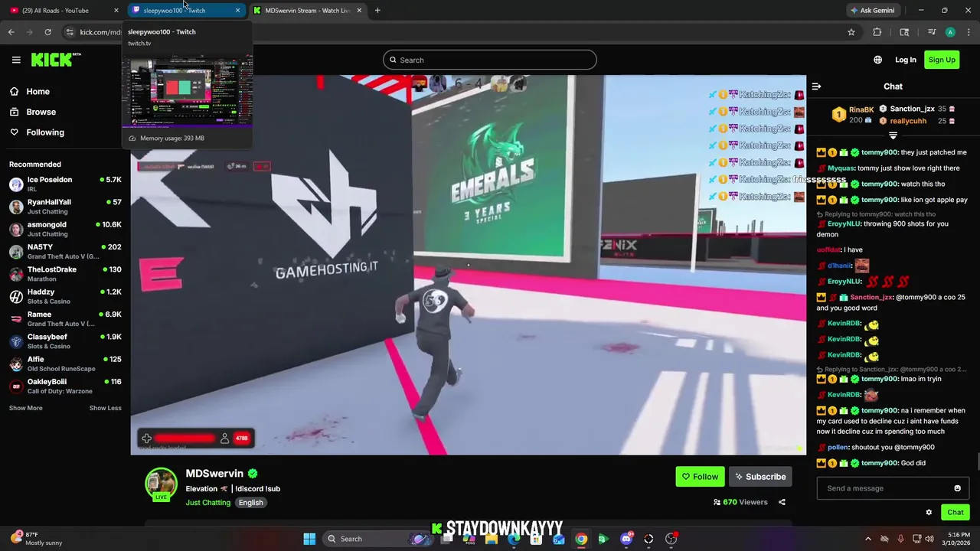Open Windows Start menu
980x551 pixels.
click(309, 539)
